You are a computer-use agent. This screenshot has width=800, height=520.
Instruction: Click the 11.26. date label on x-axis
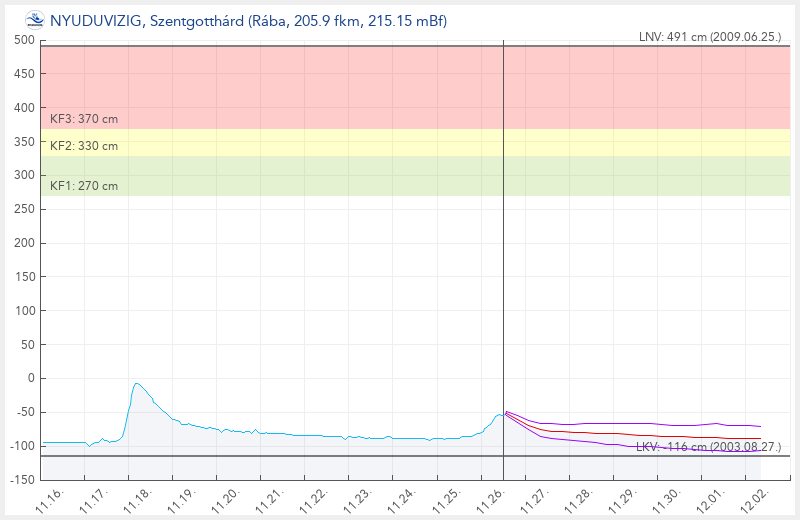coord(496,496)
